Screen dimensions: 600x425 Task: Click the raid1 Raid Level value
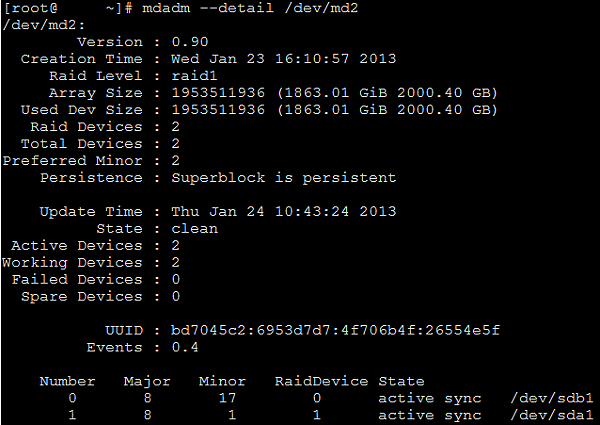(194, 76)
